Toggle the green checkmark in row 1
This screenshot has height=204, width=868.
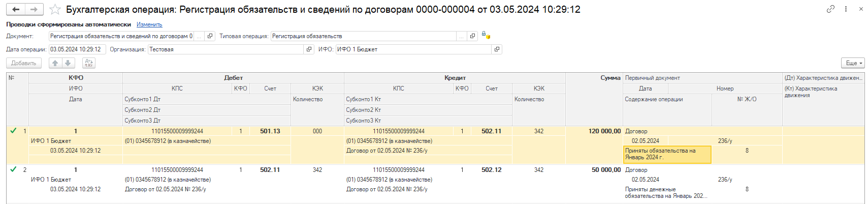pyautogui.click(x=13, y=131)
